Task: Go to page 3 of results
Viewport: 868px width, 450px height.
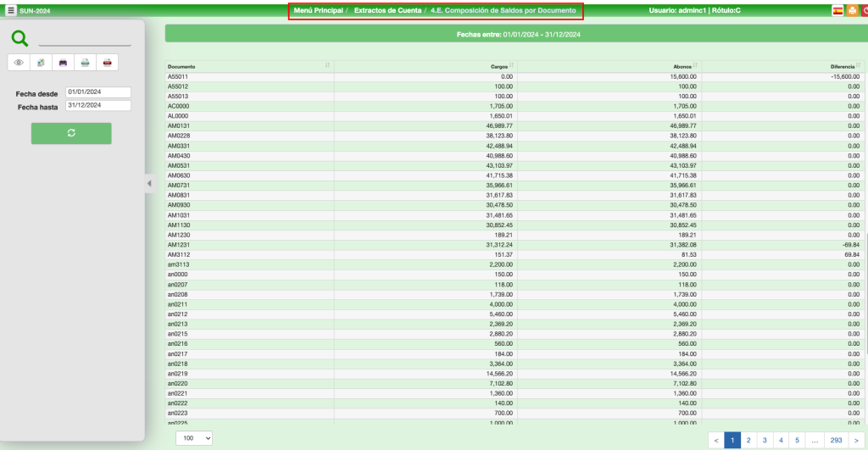Action: tap(765, 440)
